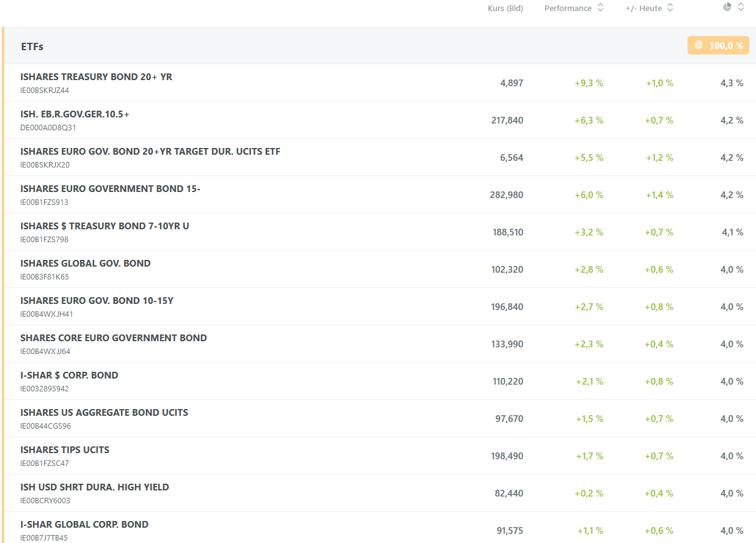Click ISHARES TIPS UCITS name
Image resolution: width=756 pixels, height=543 pixels.
point(65,450)
